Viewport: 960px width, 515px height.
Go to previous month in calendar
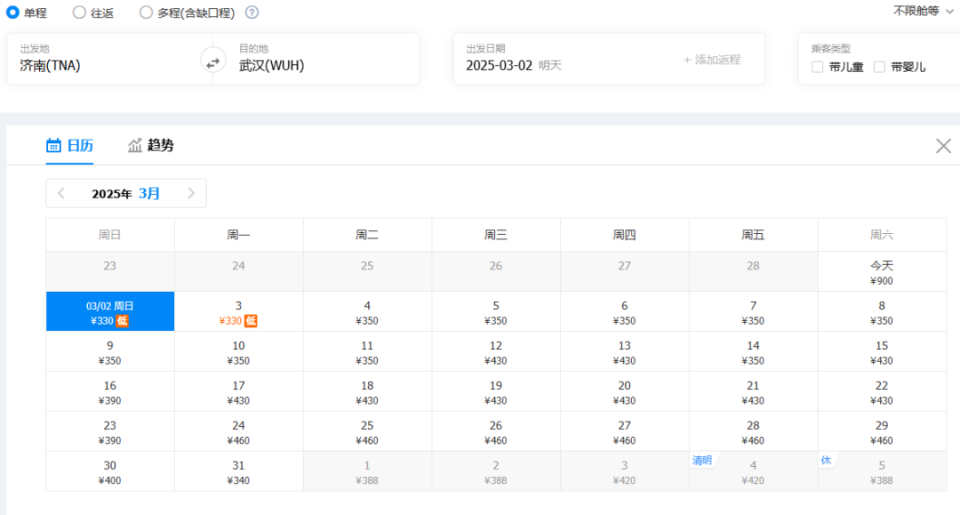tap(61, 194)
